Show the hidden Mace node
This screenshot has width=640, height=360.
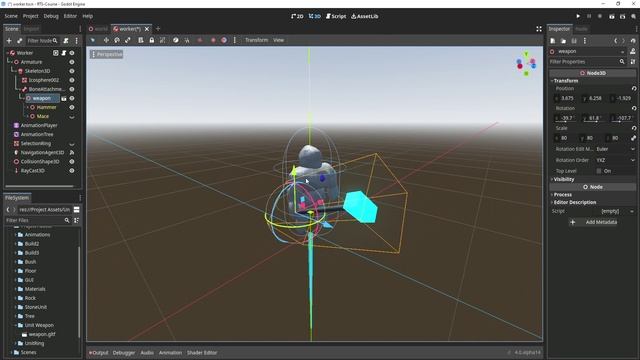[x=72, y=117]
